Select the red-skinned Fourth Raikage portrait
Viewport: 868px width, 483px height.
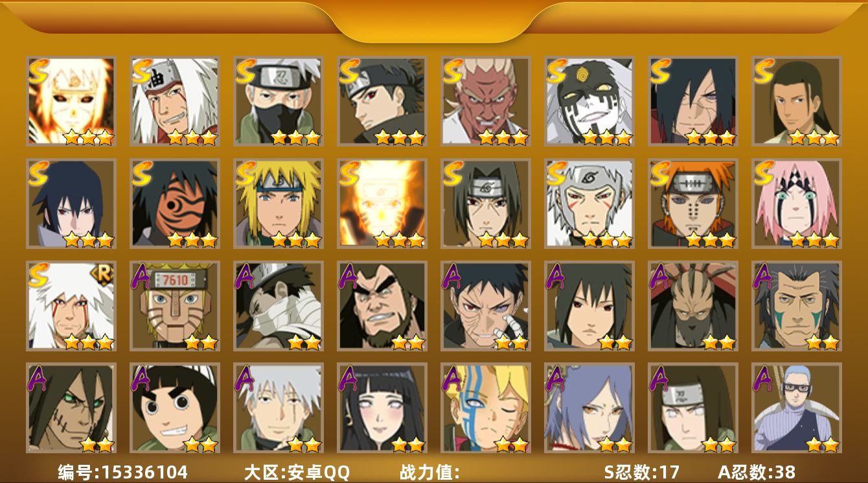click(x=485, y=101)
